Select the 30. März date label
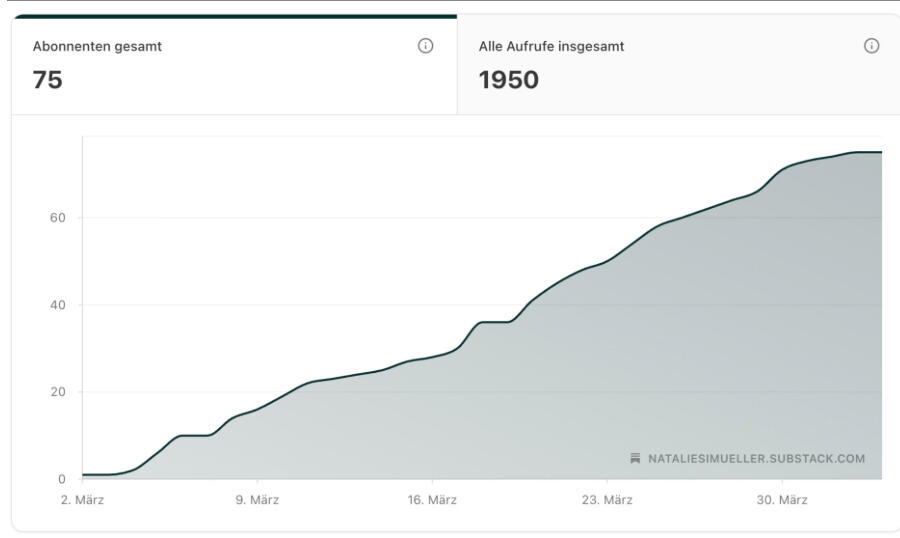Screen dimensions: 900x538 pyautogui.click(x=782, y=500)
